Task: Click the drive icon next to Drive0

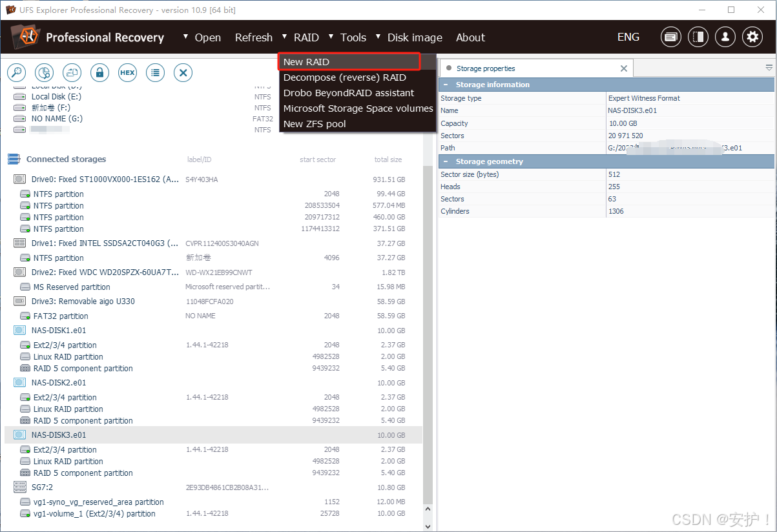Action: coord(20,179)
